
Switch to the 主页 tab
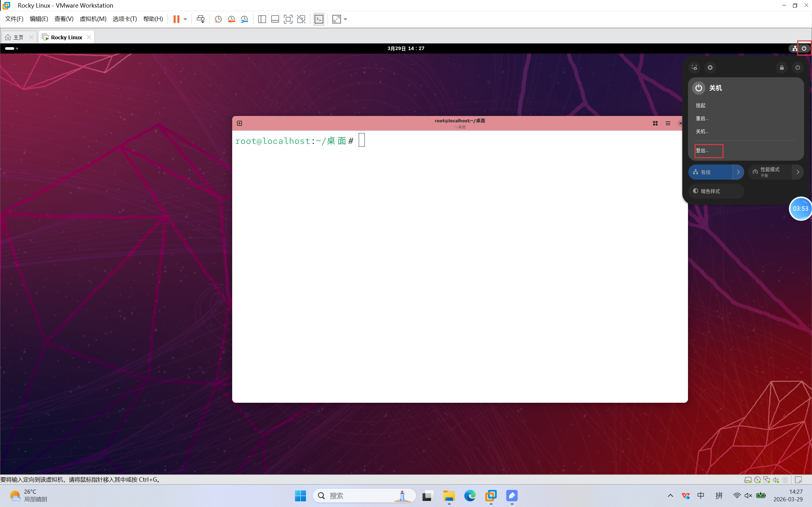(x=18, y=37)
